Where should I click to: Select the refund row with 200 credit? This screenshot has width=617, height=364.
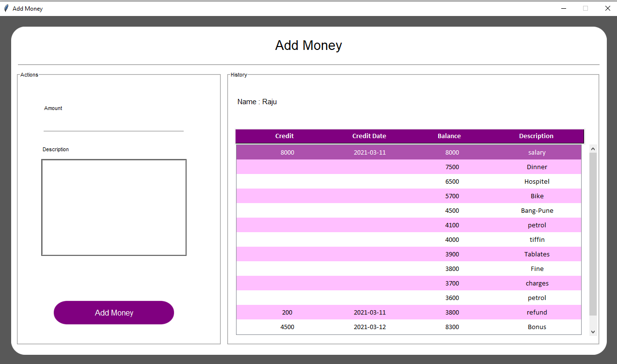click(408, 312)
